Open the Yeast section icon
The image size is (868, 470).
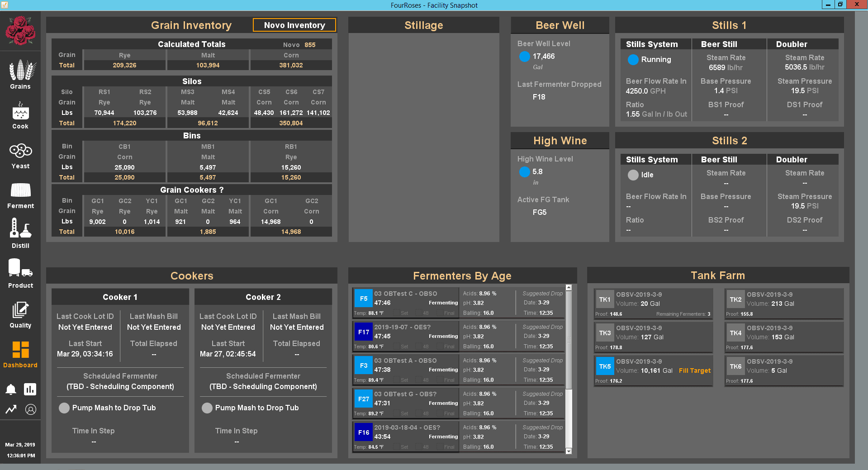pyautogui.click(x=20, y=156)
